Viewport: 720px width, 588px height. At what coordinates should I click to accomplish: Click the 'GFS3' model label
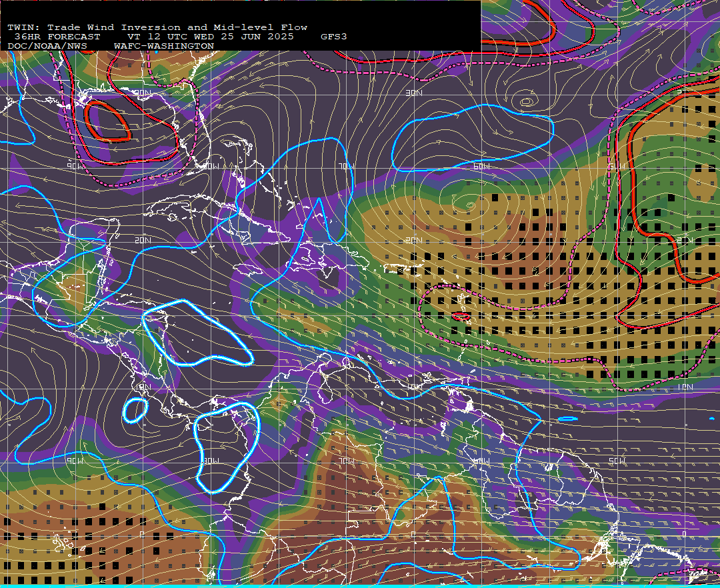pos(334,37)
